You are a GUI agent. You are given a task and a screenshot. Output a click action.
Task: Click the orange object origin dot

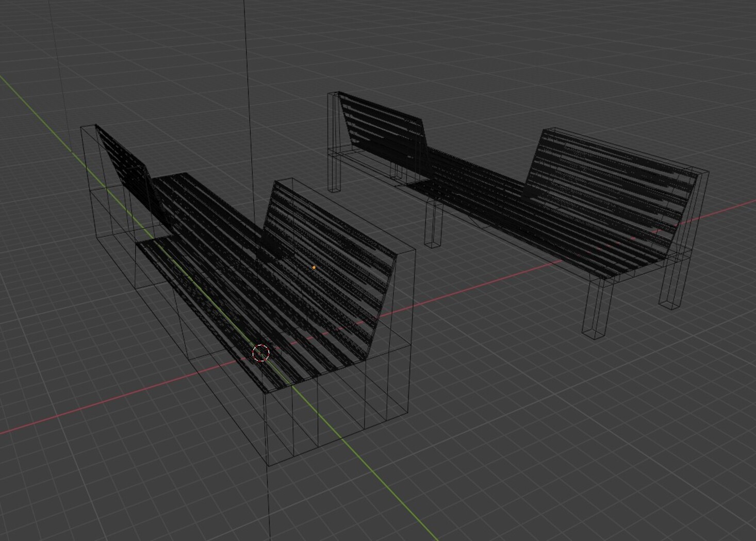tap(314, 267)
